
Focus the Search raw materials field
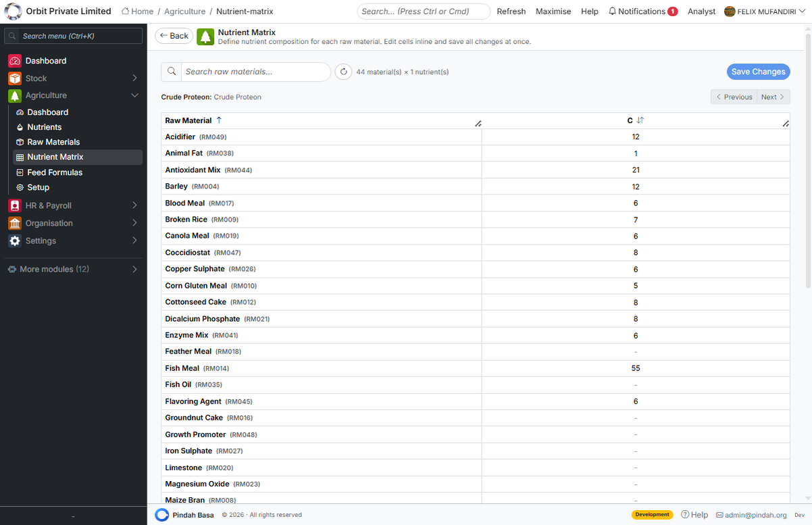pos(255,72)
